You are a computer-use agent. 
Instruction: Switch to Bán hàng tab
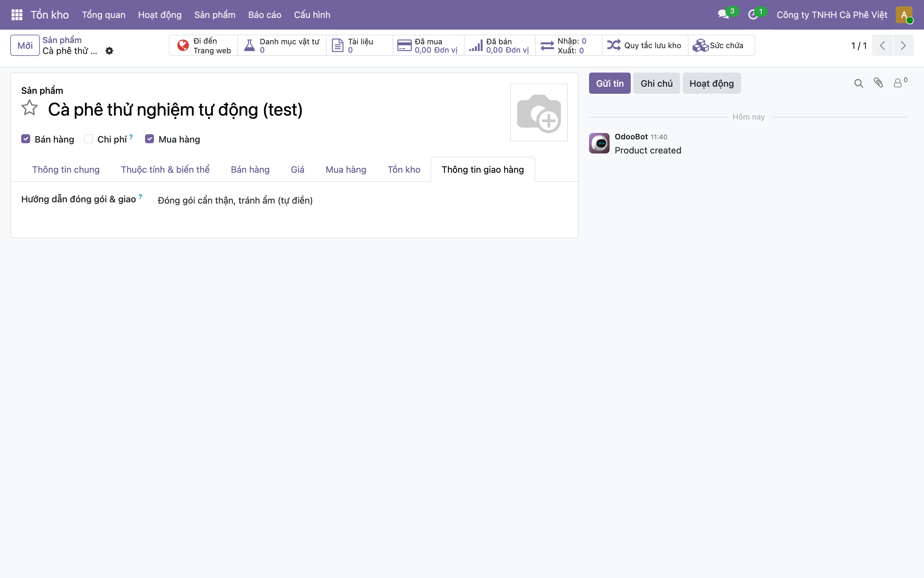(250, 169)
